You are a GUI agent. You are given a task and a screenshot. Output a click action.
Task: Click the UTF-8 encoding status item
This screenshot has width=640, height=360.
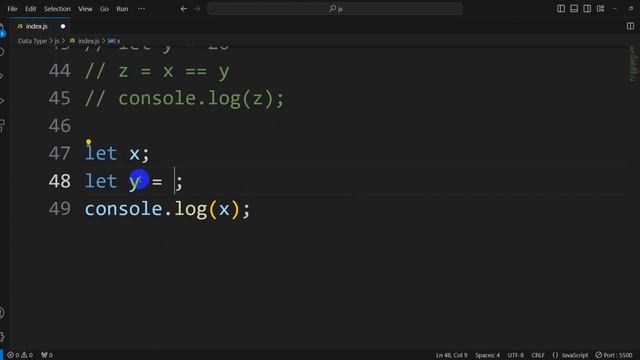516,355
